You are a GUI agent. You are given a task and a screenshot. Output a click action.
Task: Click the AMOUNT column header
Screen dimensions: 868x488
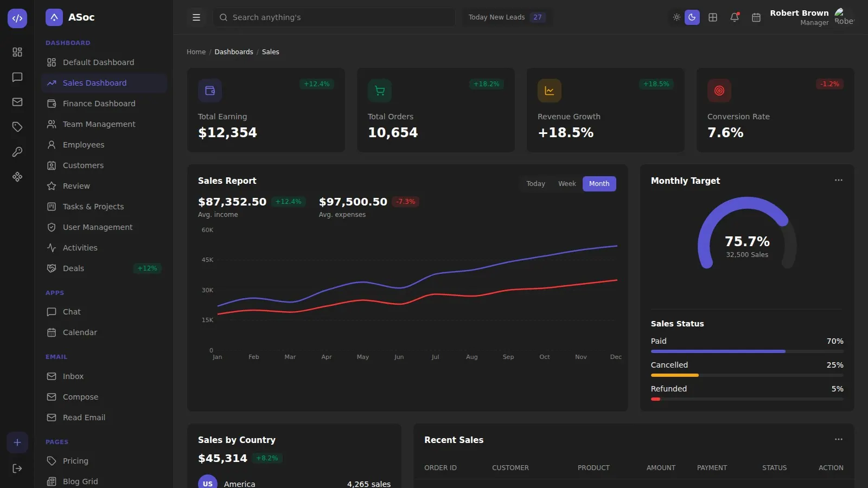click(x=661, y=468)
